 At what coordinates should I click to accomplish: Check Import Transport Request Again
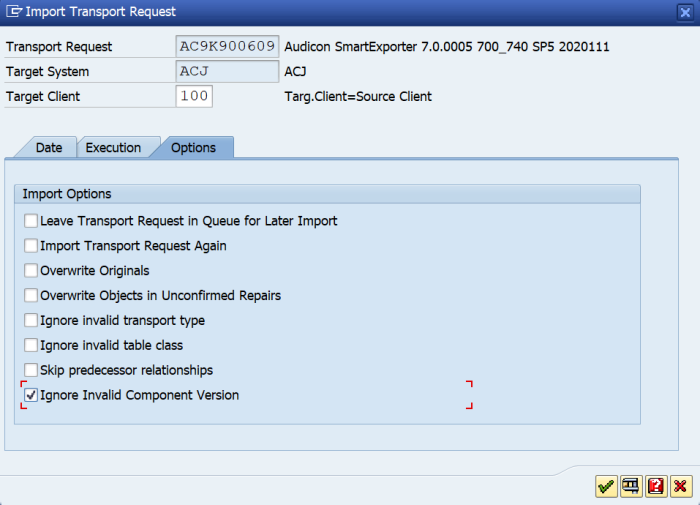coord(31,246)
